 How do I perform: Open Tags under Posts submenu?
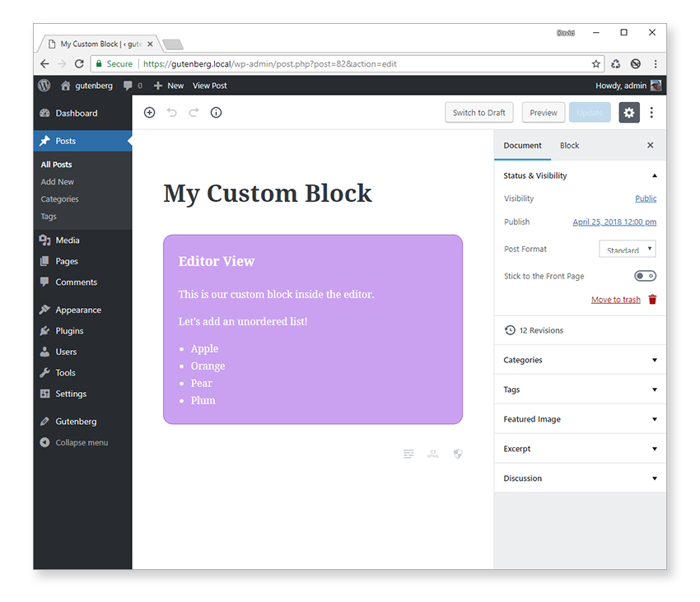[x=49, y=217]
